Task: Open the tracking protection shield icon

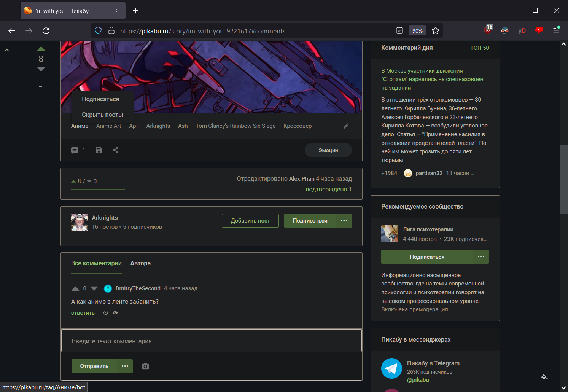Action: coord(98,31)
